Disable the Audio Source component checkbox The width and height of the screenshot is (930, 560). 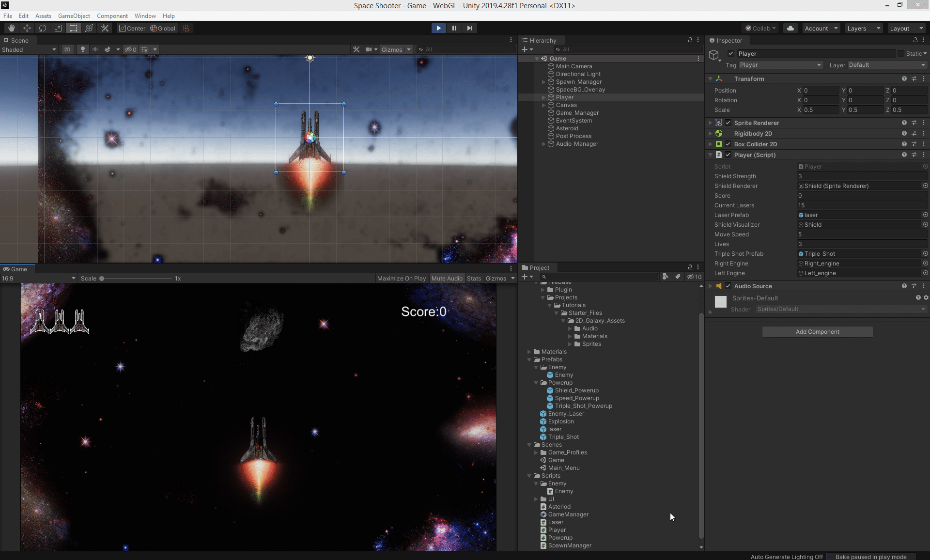pos(728,286)
